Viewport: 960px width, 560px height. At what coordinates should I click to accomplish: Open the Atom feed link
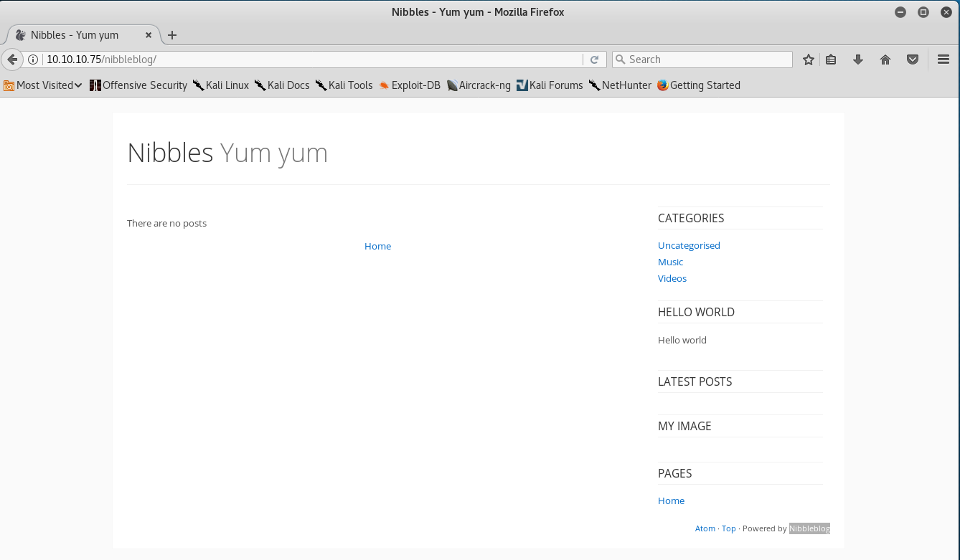coord(705,528)
